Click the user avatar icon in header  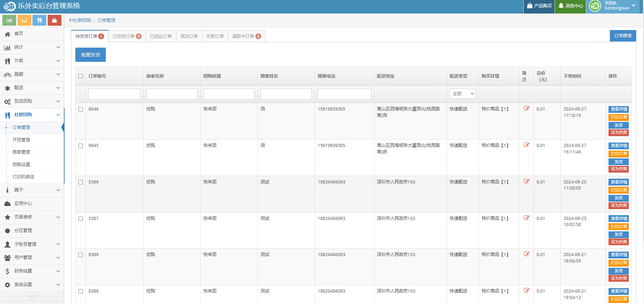click(595, 6)
